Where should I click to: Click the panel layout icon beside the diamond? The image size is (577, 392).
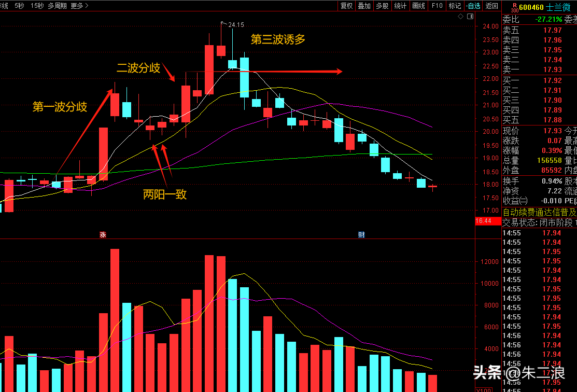point(470,17)
